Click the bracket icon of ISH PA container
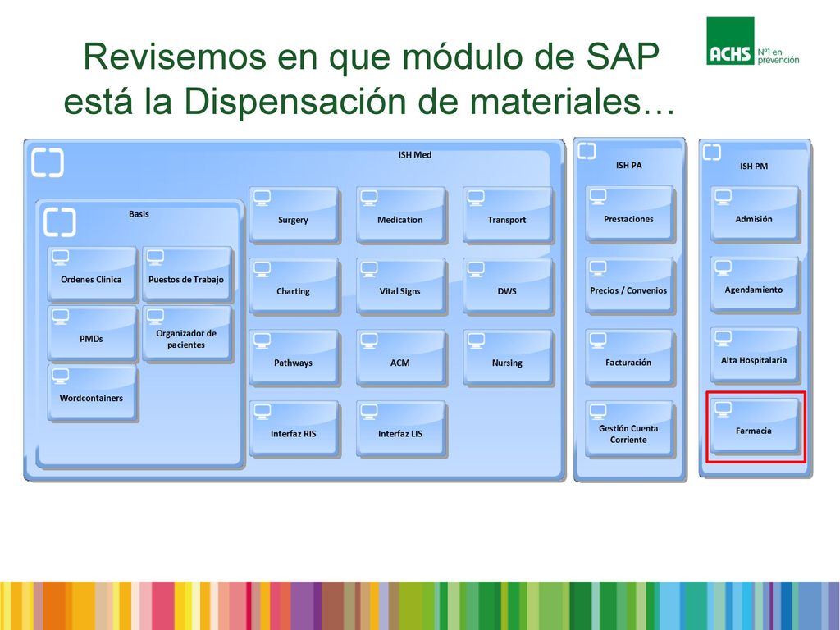The height and width of the screenshot is (630, 840). coord(587,151)
